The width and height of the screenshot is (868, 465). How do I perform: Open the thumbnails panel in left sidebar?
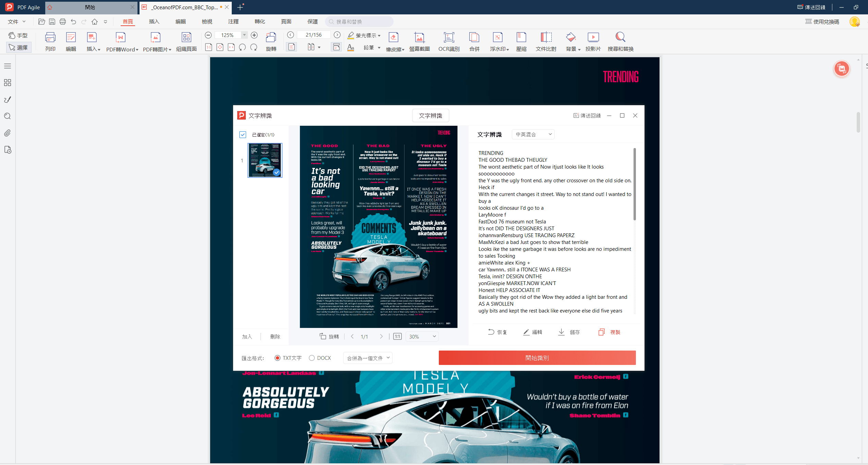(x=8, y=83)
